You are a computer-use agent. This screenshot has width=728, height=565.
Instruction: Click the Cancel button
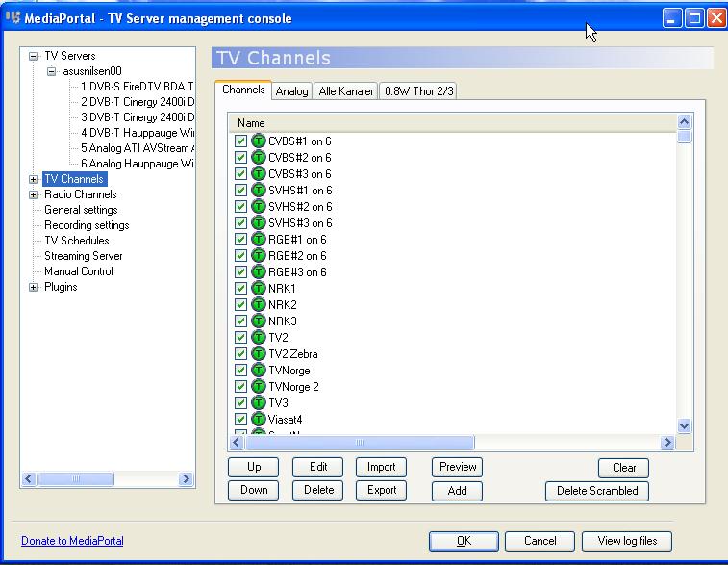540,541
